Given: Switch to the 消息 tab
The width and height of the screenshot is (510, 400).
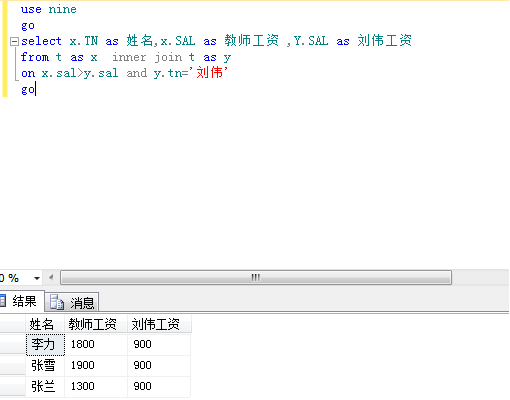Looking at the screenshot, I should point(72,302).
